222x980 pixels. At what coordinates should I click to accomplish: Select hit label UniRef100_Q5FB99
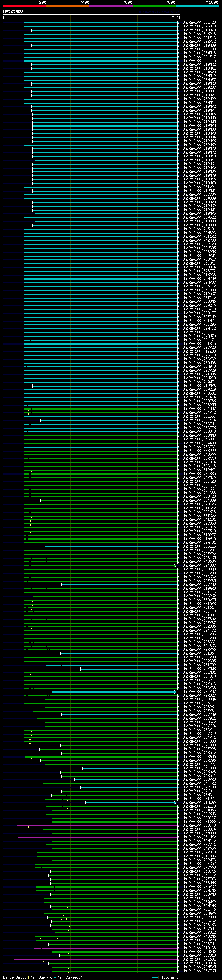click(x=199, y=290)
